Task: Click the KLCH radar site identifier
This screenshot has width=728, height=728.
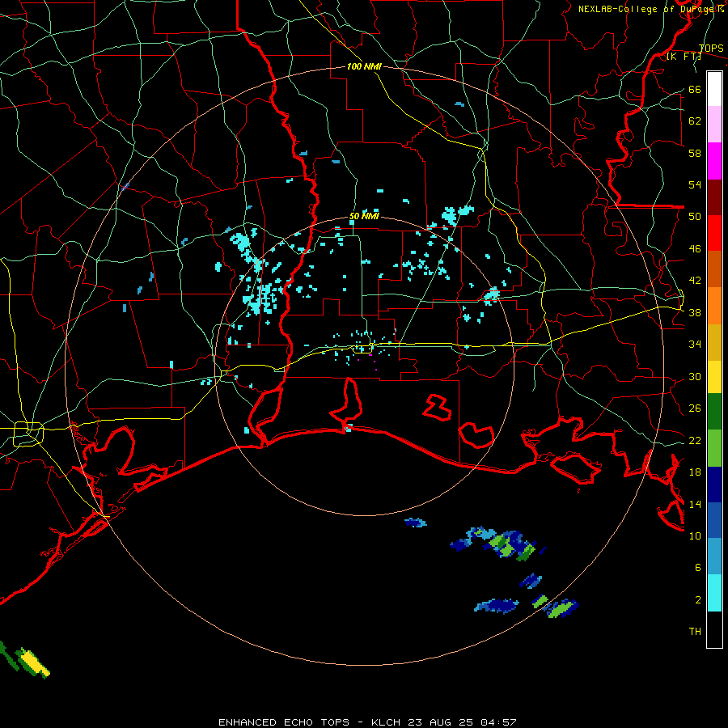Action: click(386, 722)
